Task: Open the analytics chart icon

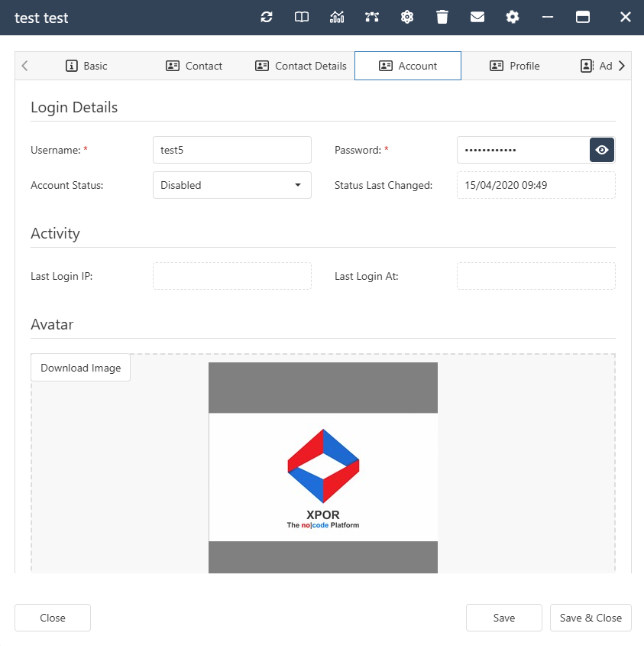Action: 337,17
